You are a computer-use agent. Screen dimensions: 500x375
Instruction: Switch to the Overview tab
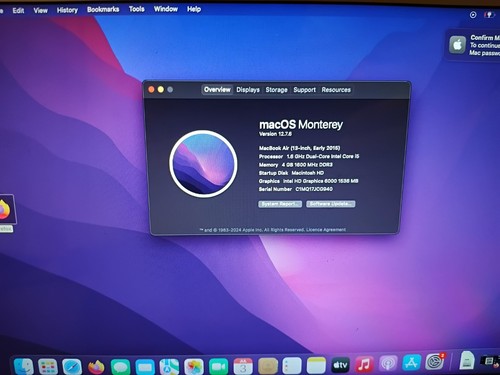point(217,89)
